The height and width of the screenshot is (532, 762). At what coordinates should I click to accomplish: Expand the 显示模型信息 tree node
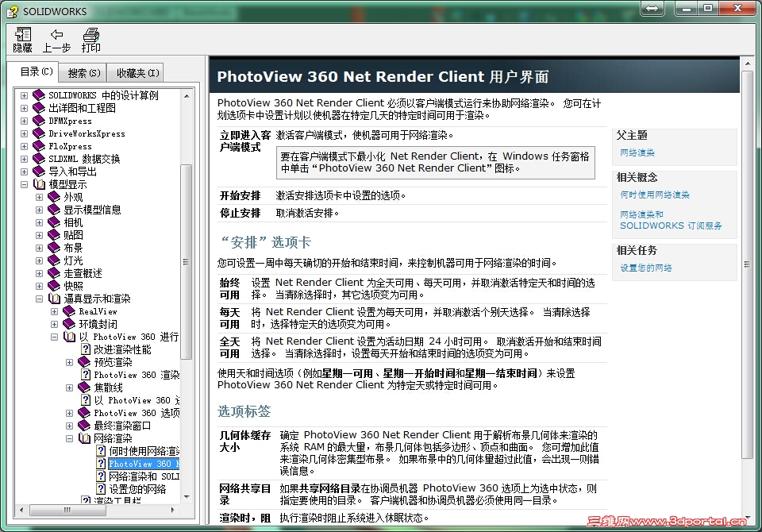40,210
